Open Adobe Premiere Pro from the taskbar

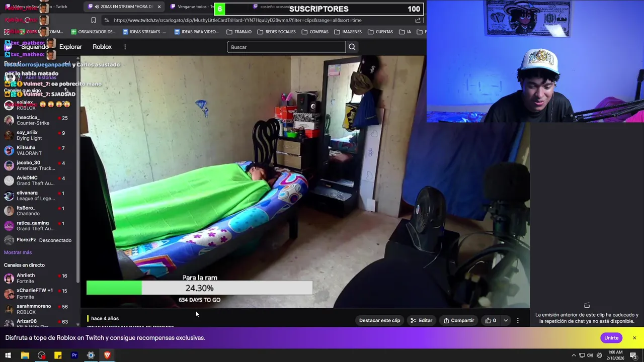pos(74,355)
